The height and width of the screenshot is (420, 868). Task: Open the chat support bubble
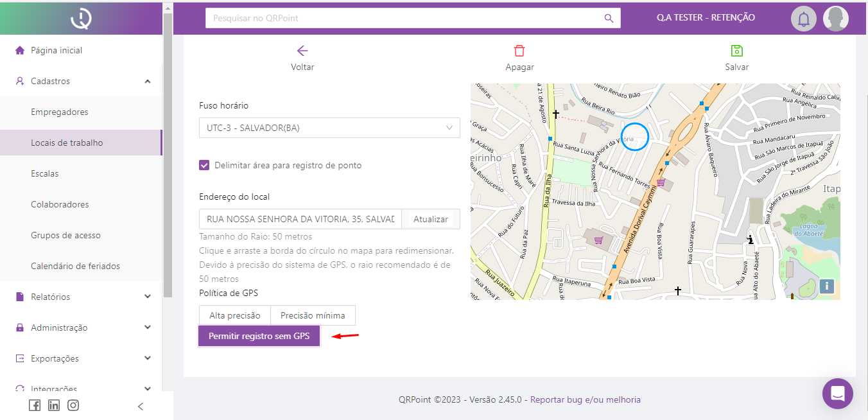837,394
